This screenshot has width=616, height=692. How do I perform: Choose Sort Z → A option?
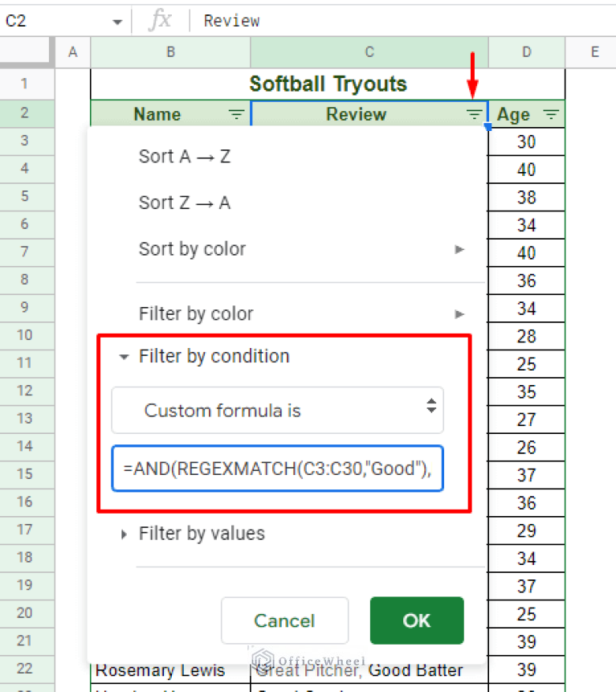(x=185, y=203)
